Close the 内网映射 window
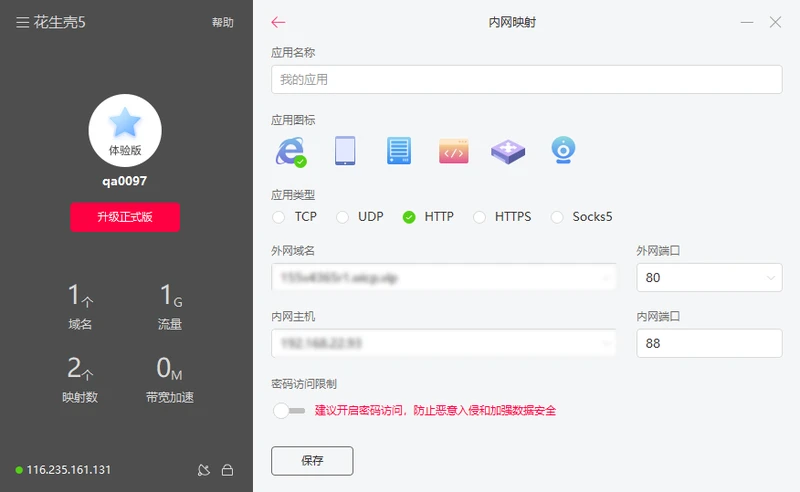This screenshot has height=492, width=800. tap(776, 22)
